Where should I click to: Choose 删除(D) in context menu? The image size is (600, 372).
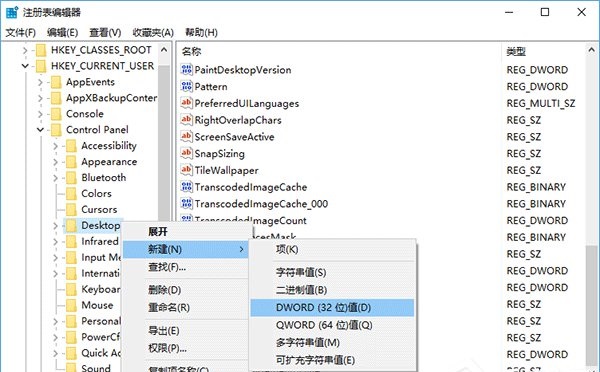(x=186, y=290)
